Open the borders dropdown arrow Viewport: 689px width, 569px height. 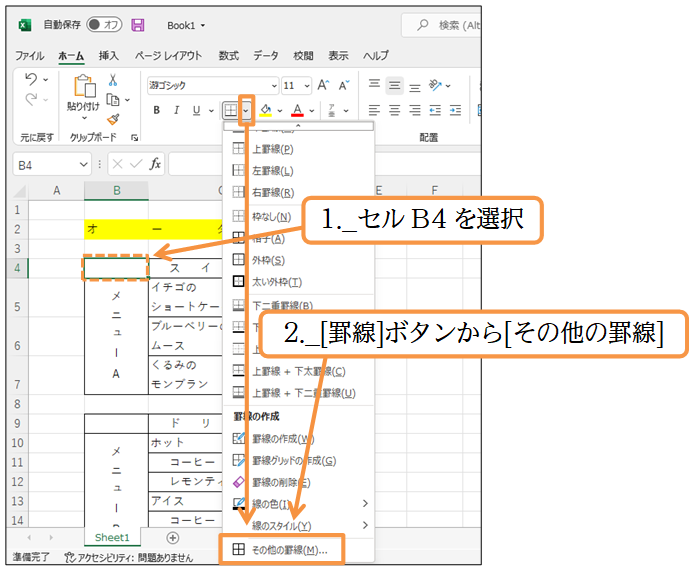coord(246,110)
